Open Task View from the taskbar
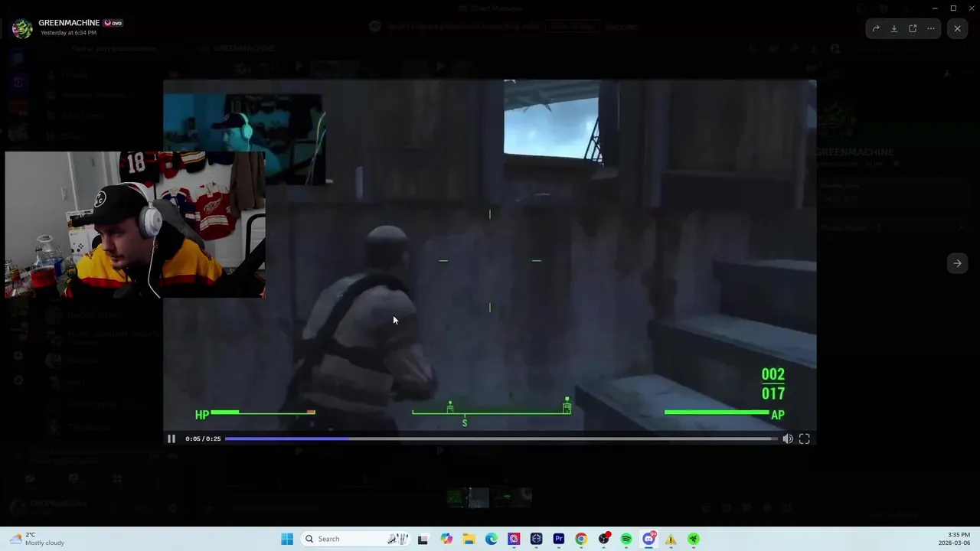The height and width of the screenshot is (551, 980). tap(423, 539)
